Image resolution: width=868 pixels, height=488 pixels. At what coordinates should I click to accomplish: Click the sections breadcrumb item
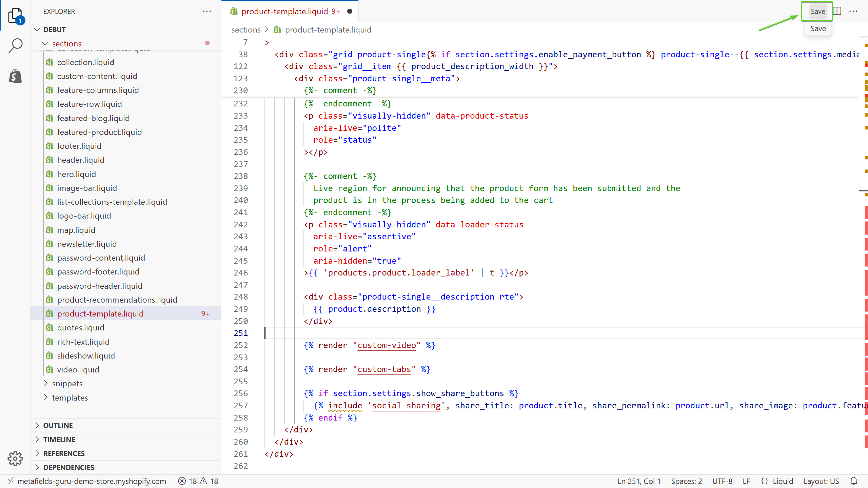pos(246,30)
